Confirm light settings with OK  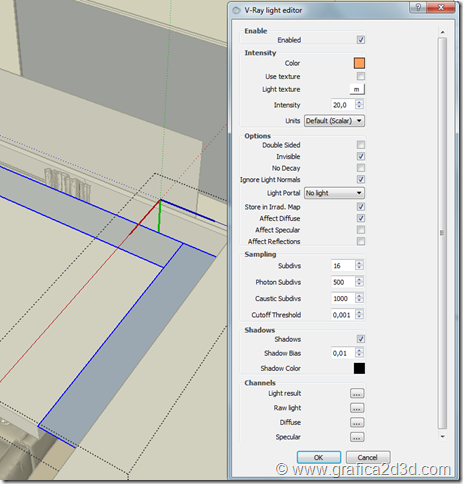pyautogui.click(x=319, y=457)
